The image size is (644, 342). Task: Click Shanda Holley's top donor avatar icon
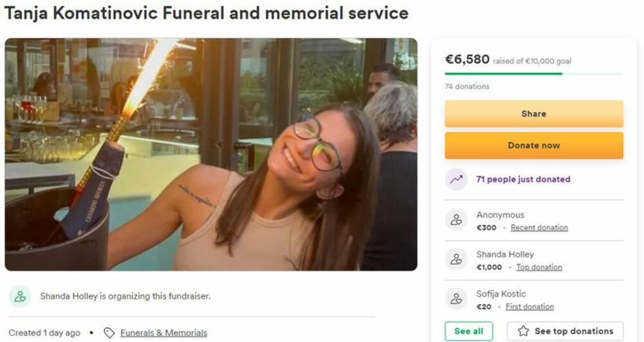[x=456, y=260]
